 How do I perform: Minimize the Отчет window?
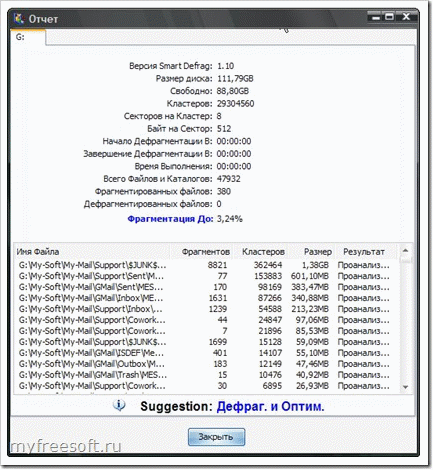[x=376, y=17]
